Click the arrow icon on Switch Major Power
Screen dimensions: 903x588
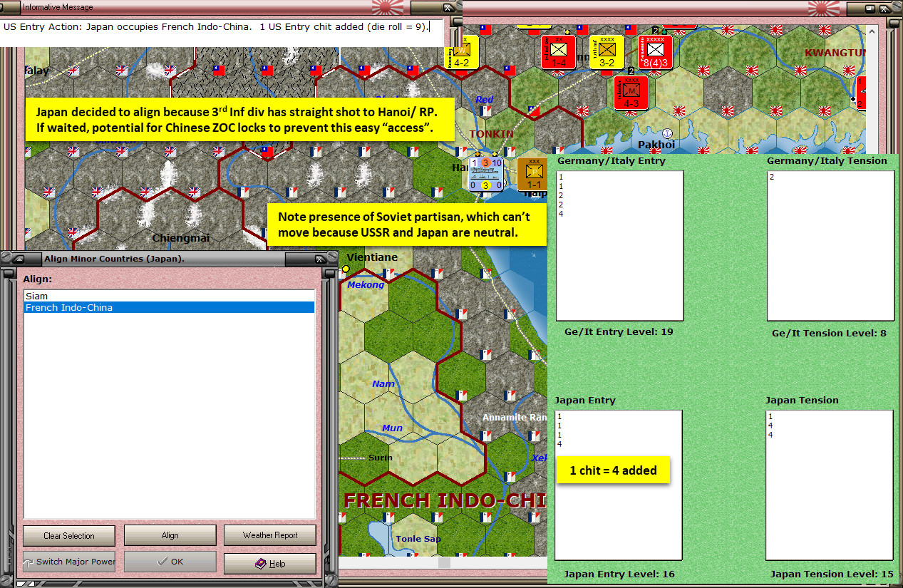(29, 562)
